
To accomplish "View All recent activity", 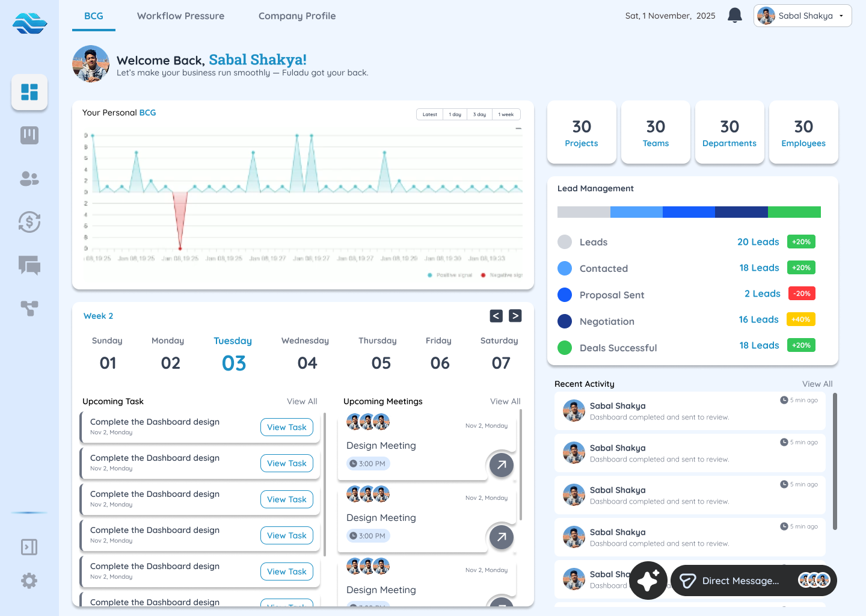I will coord(817,384).
